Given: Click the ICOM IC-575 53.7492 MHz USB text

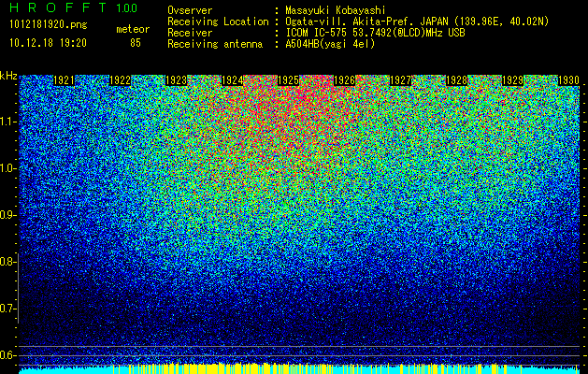Looking at the screenshot, I should (375, 33).
